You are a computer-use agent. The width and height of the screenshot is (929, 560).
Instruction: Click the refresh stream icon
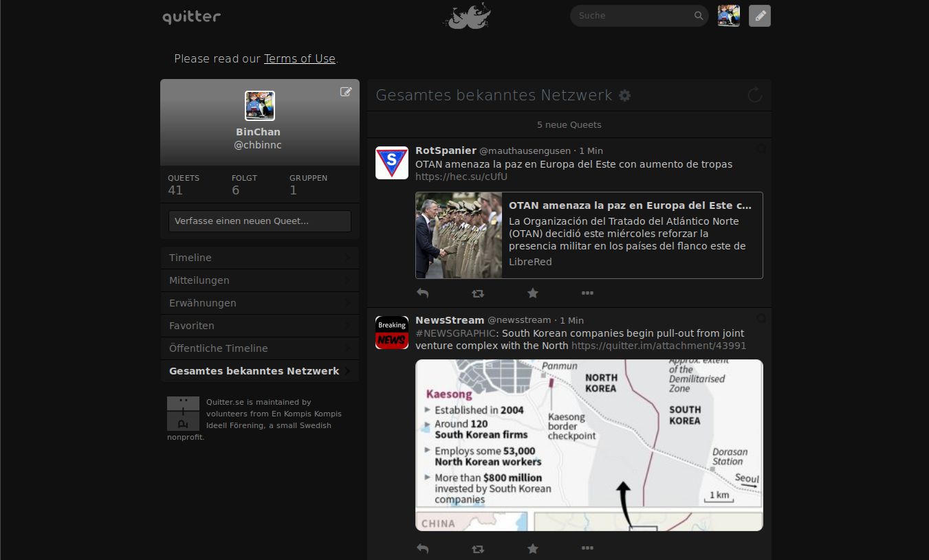pyautogui.click(x=754, y=95)
